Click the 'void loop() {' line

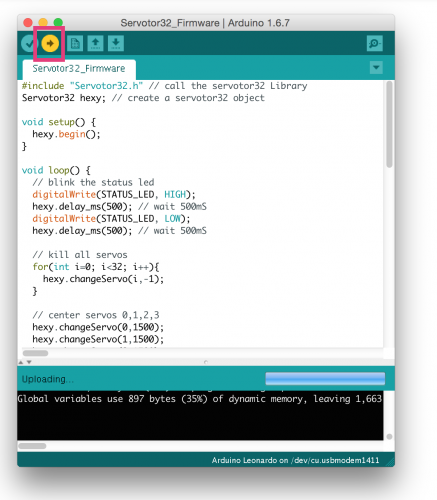tap(56, 170)
